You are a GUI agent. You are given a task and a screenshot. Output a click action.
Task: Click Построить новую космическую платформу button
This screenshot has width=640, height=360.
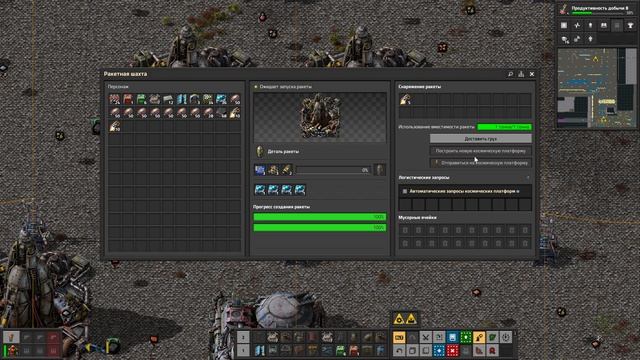tap(480, 151)
